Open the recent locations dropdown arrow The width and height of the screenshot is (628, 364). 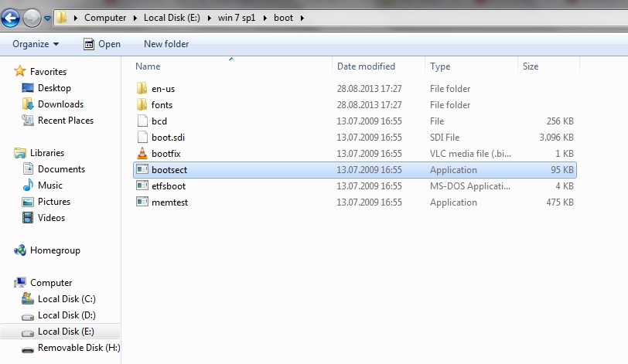[47, 19]
